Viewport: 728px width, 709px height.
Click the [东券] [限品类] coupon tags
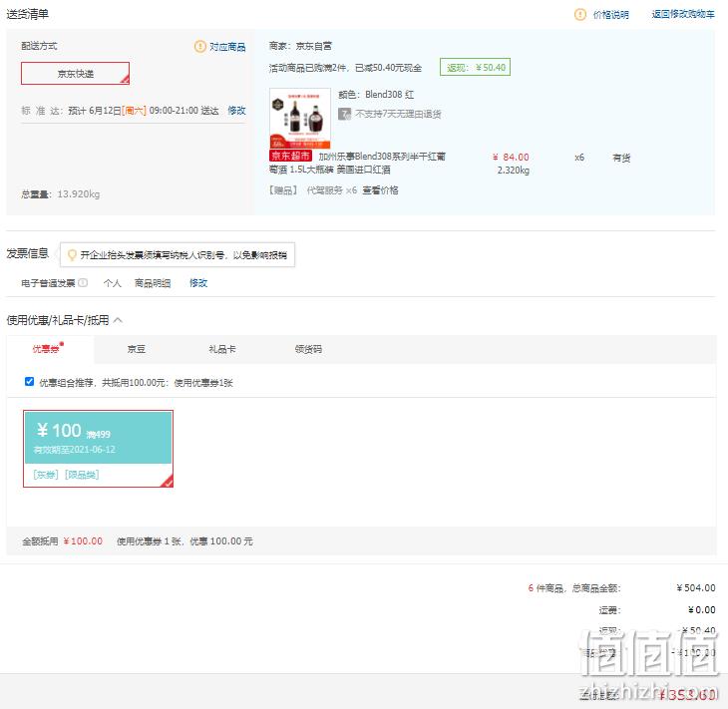(66, 475)
